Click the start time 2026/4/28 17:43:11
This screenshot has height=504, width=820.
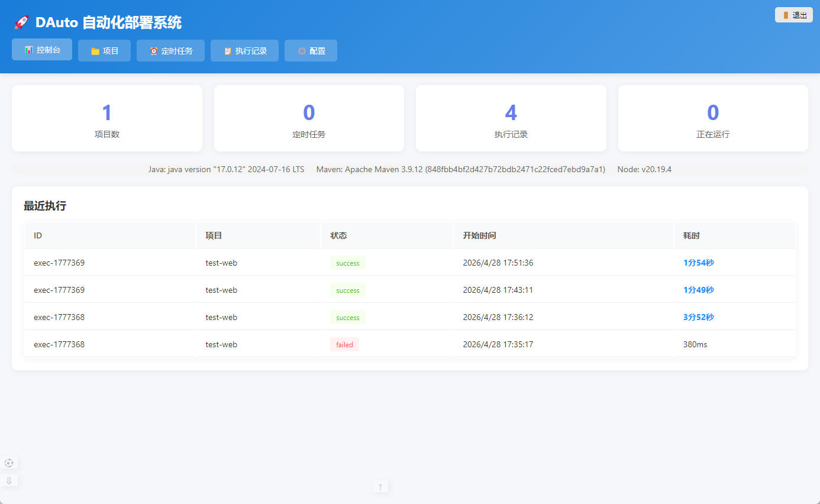(x=498, y=290)
